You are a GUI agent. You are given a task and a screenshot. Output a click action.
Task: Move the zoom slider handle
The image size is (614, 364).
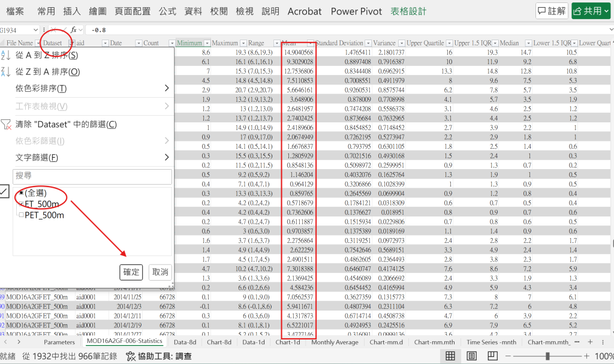click(x=547, y=356)
